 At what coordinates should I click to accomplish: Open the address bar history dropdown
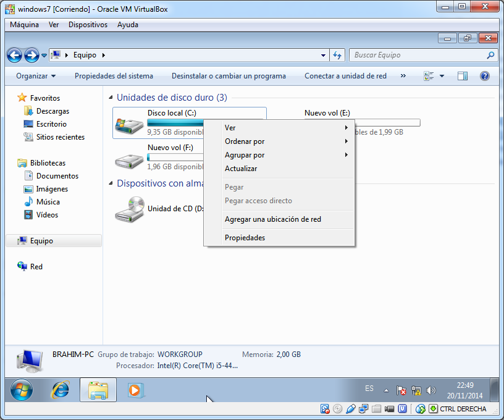(323, 55)
